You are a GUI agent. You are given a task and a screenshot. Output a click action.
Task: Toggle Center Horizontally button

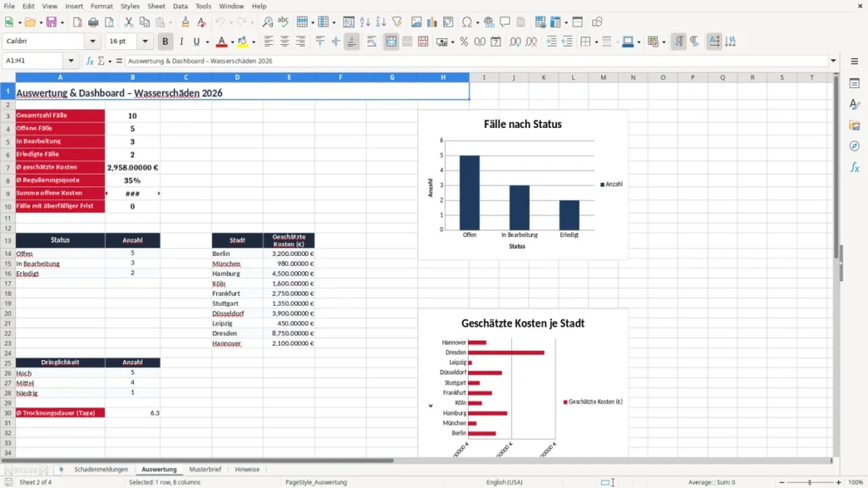pyautogui.click(x=285, y=42)
